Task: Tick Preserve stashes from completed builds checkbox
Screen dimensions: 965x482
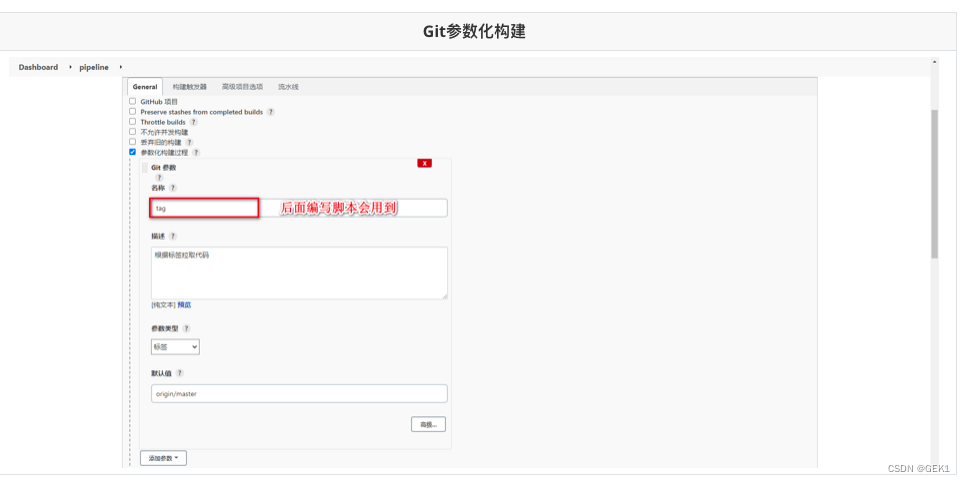Action: pyautogui.click(x=132, y=111)
